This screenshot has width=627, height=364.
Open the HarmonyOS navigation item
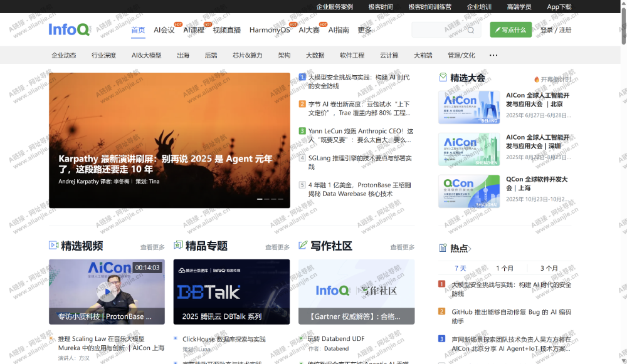tap(270, 30)
